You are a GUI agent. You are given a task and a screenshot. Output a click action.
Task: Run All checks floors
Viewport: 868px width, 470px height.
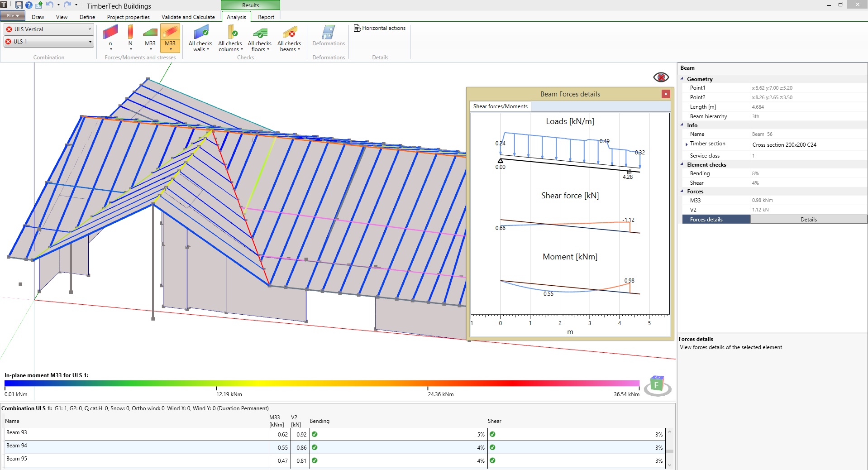coord(260,38)
